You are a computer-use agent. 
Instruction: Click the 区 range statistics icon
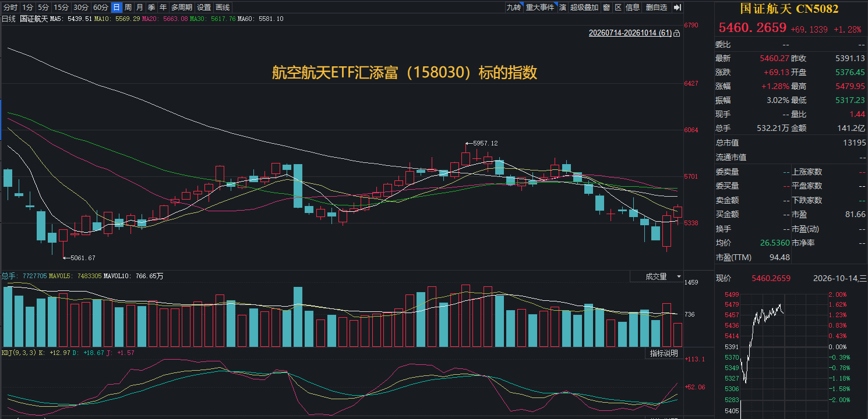(618, 8)
